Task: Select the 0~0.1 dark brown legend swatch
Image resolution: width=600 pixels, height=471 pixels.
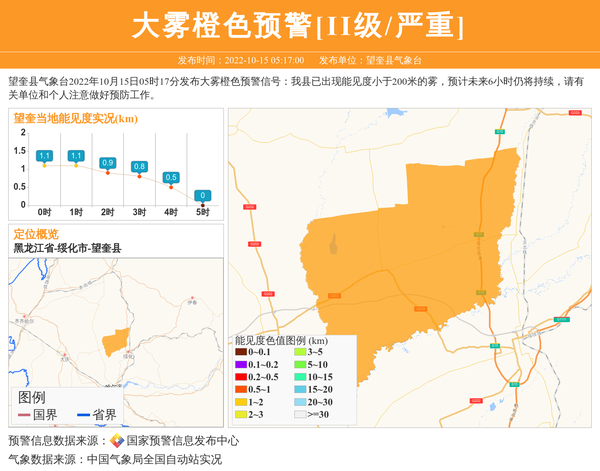Action: click(241, 352)
